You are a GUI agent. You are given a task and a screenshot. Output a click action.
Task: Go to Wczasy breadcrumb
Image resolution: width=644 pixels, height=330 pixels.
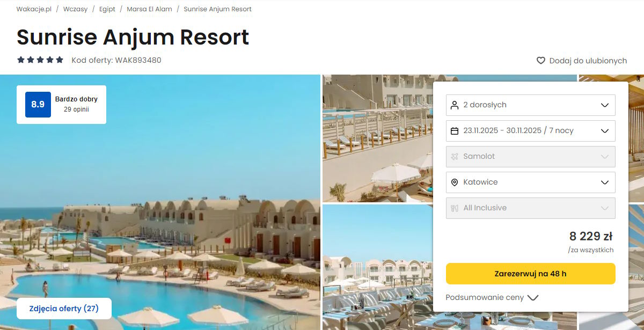tap(75, 9)
